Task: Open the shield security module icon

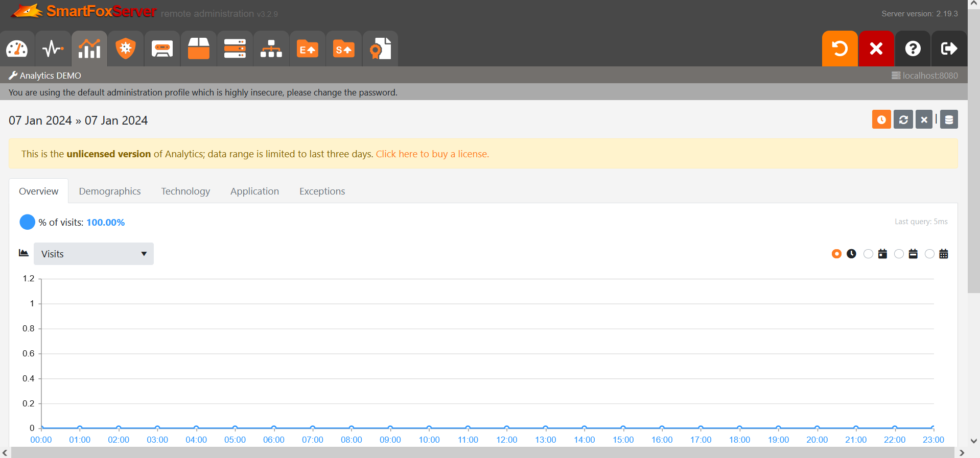Action: (126, 49)
